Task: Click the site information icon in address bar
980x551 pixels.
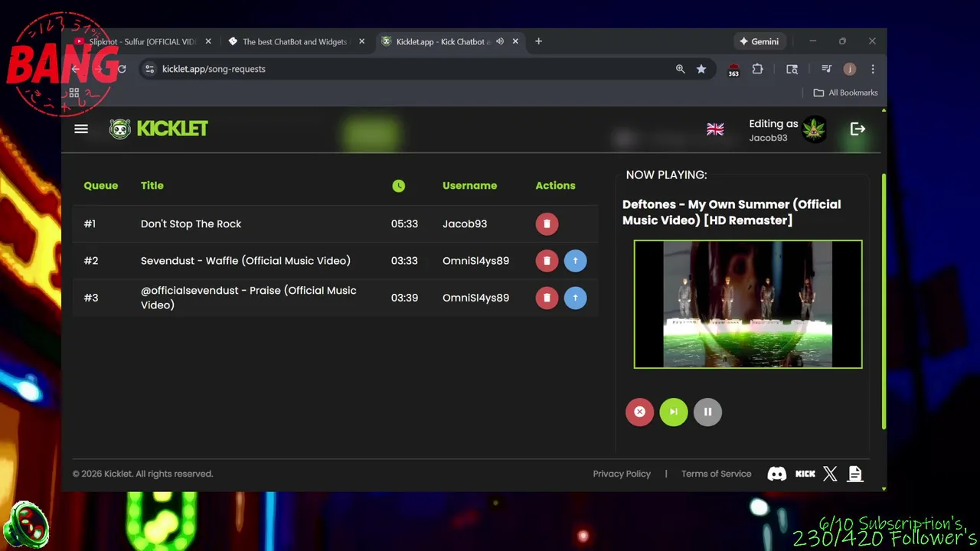Action: click(x=150, y=69)
